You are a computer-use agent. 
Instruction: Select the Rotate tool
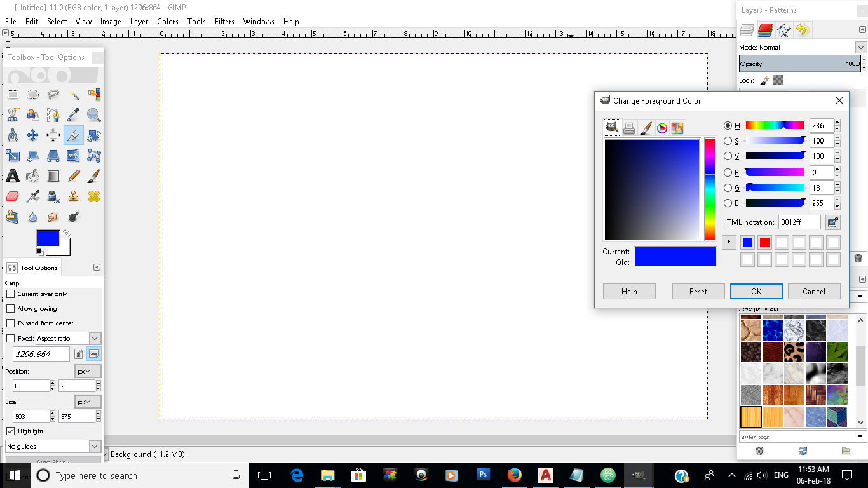pos(94,135)
